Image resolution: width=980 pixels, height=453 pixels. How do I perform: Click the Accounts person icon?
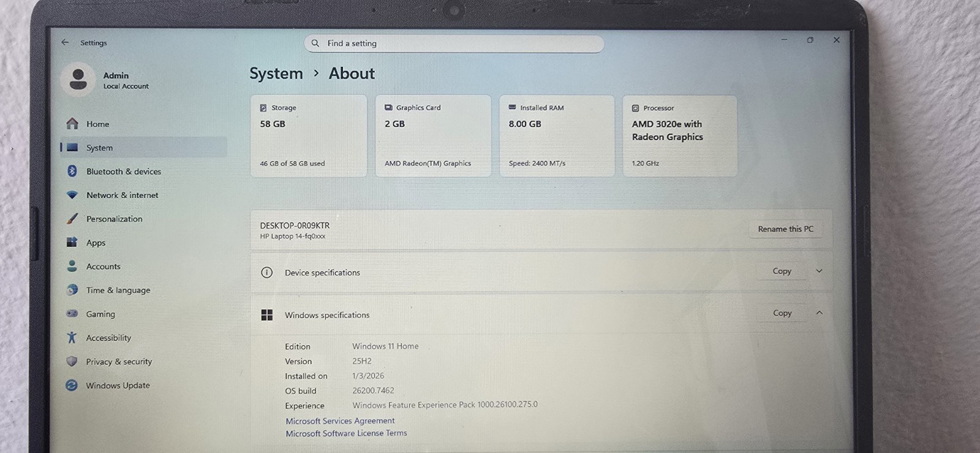click(72, 266)
